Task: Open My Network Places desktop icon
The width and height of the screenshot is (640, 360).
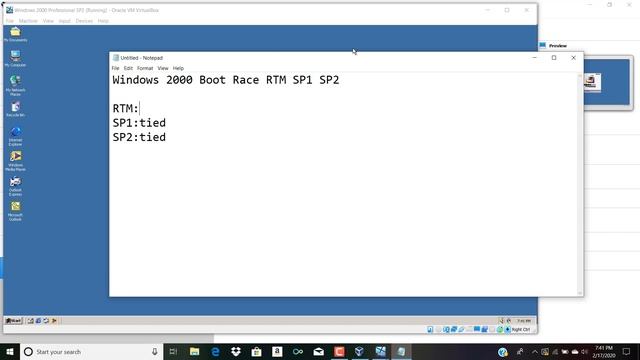Action: 15,85
